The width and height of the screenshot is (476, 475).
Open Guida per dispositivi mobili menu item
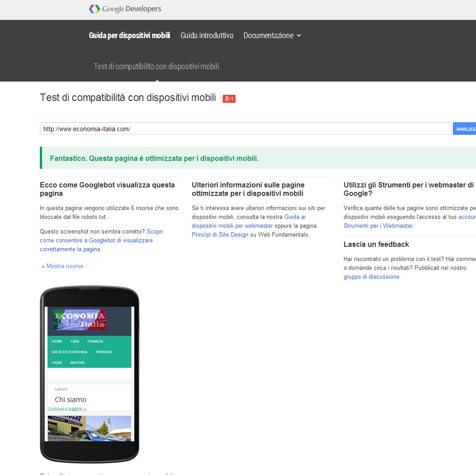pos(129,35)
